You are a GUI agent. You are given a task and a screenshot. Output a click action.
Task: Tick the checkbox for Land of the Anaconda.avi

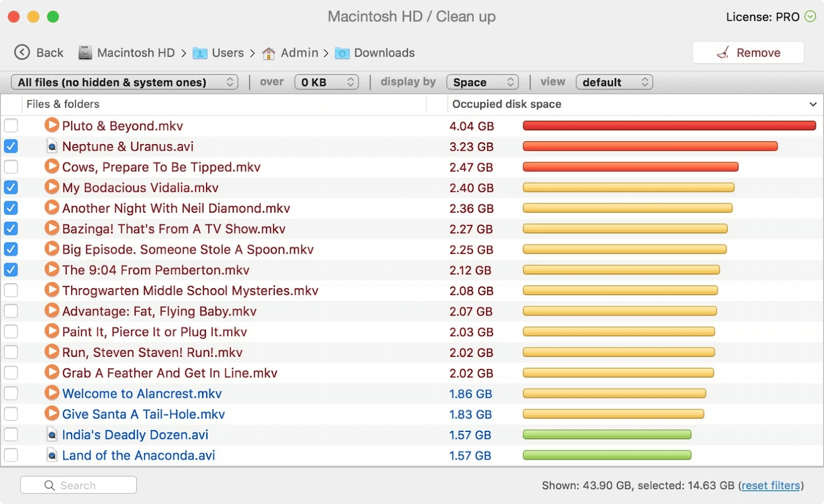pyautogui.click(x=11, y=455)
